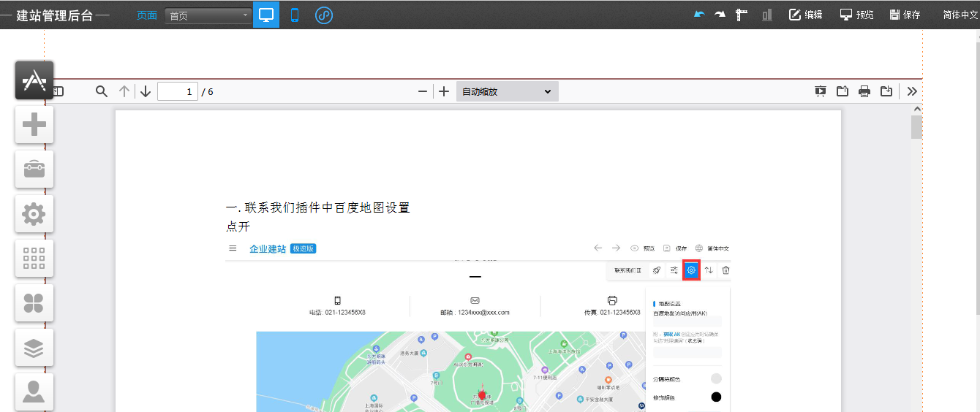This screenshot has width=980, height=412.
Task: Toggle the ruler guide tool
Action: pyautogui.click(x=742, y=15)
